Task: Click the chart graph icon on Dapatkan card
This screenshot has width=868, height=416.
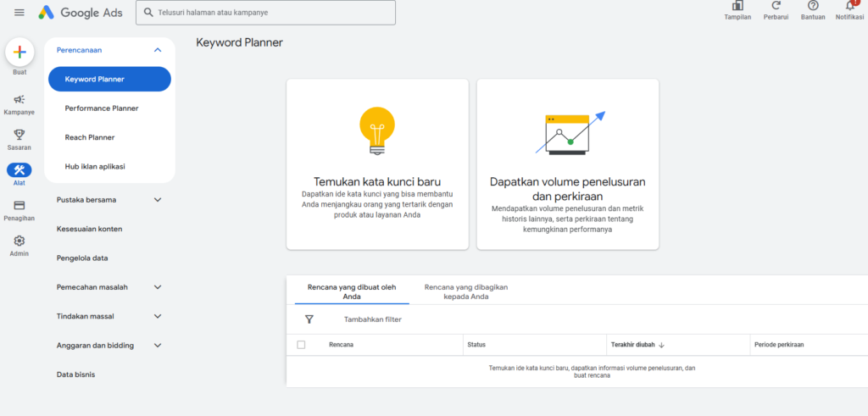Action: click(570, 133)
